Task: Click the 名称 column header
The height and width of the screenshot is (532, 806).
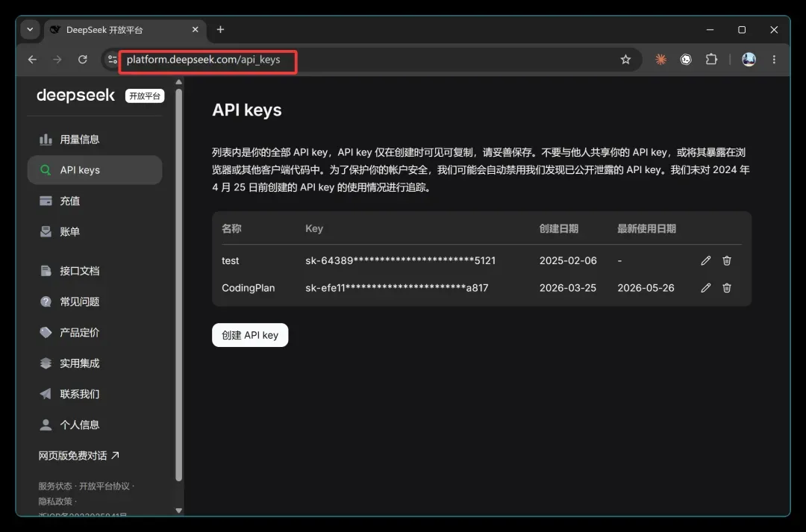Action: pos(231,229)
